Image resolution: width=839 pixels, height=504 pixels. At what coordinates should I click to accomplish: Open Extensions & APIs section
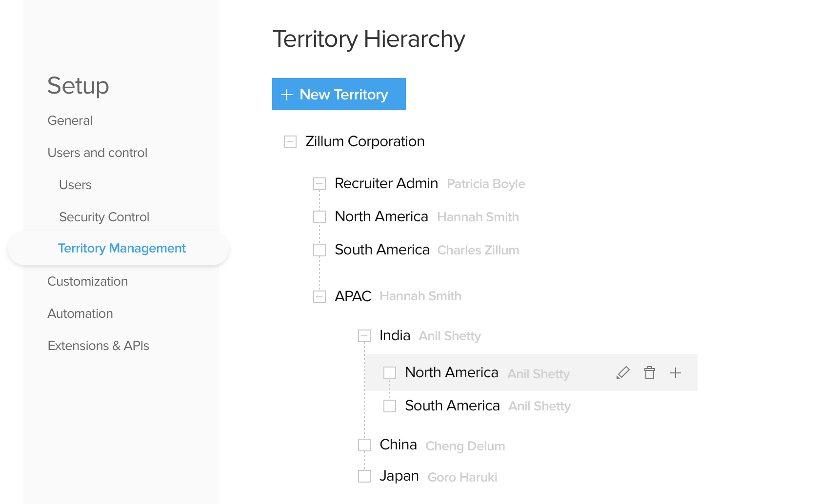tap(98, 346)
